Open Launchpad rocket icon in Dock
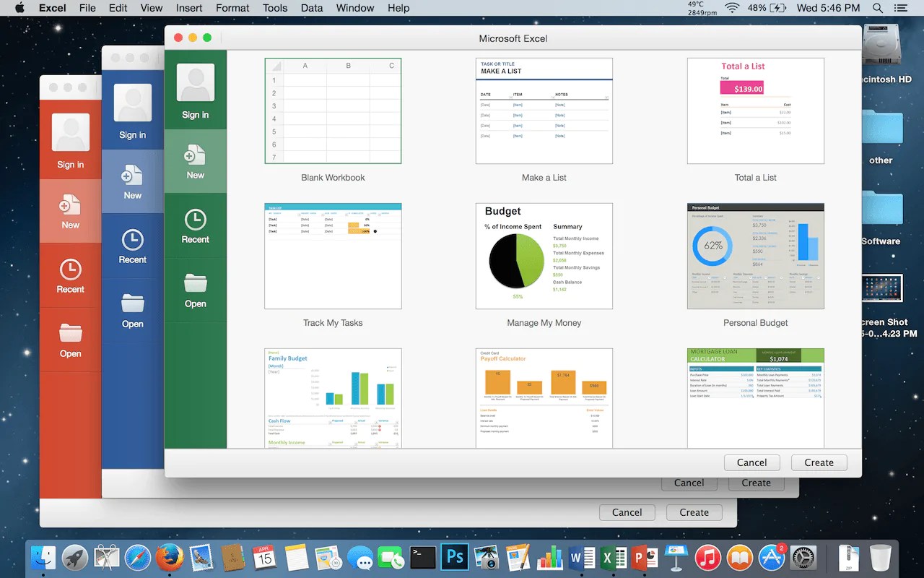Image resolution: width=924 pixels, height=578 pixels. point(75,558)
